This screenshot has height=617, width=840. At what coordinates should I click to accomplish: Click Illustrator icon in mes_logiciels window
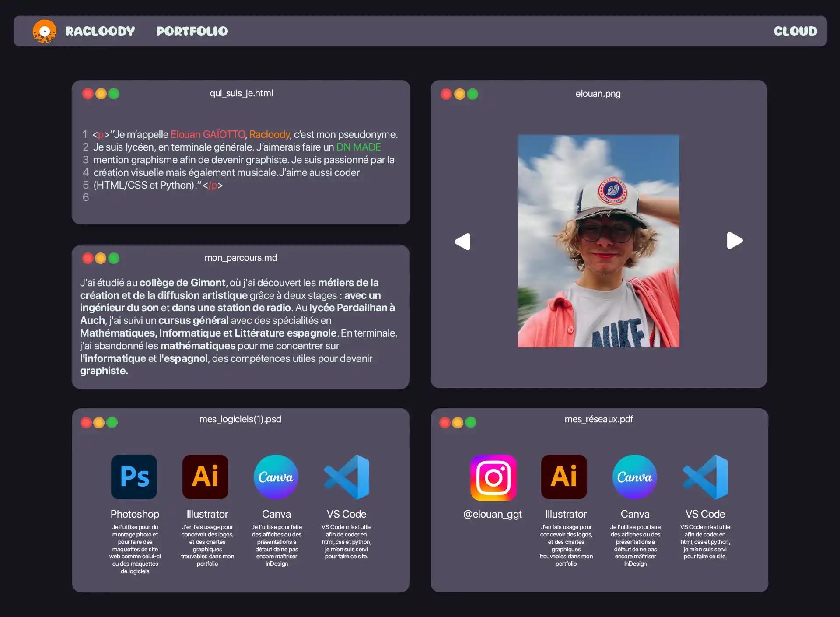205,477
